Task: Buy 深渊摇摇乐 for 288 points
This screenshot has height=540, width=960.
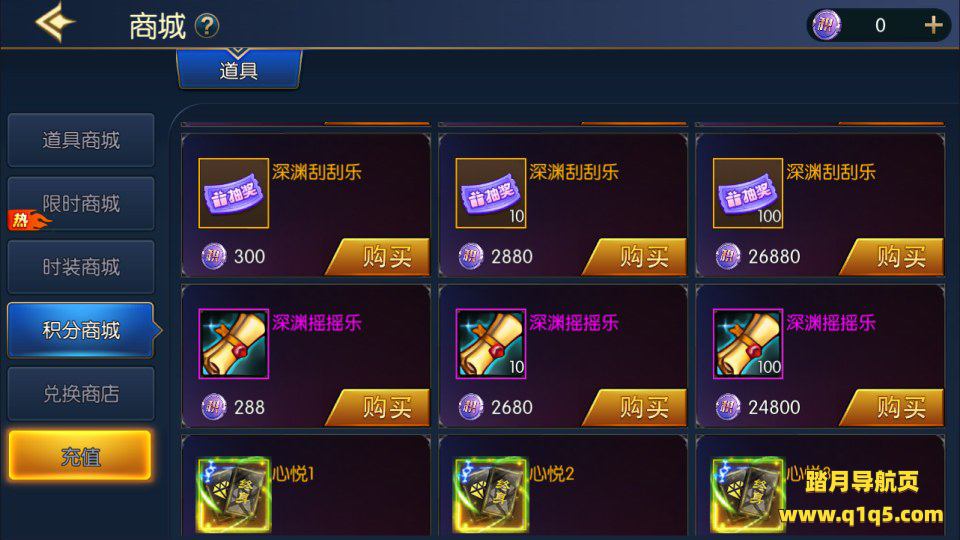Action: [378, 407]
